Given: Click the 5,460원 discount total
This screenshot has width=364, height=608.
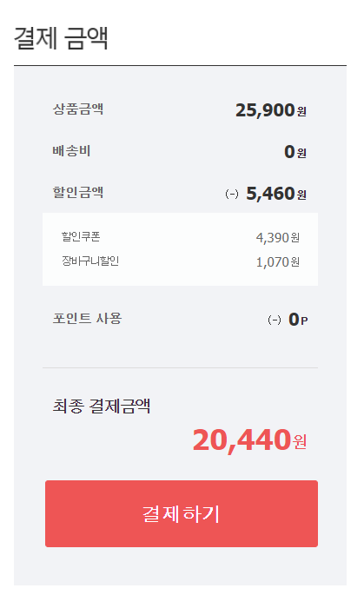Looking at the screenshot, I should 276,194.
